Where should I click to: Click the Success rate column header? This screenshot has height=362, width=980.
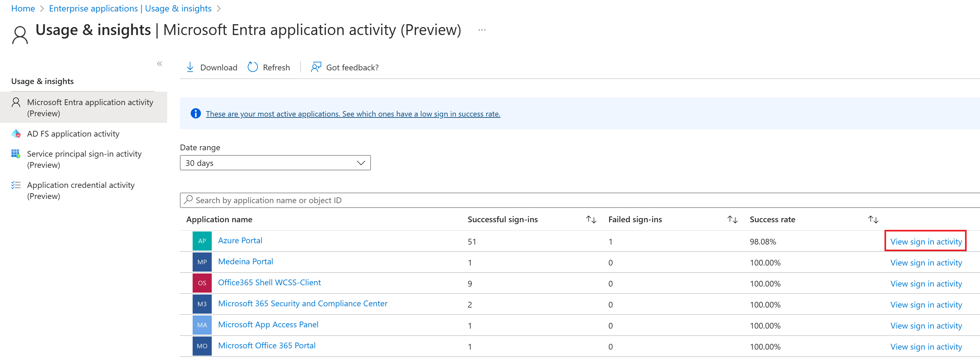click(x=772, y=219)
